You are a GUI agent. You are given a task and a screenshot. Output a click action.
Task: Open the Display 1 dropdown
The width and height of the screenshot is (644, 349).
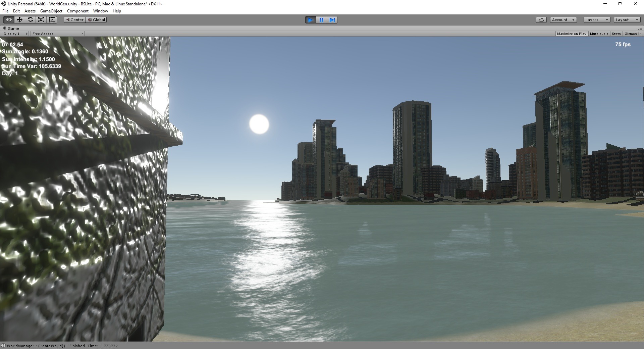tap(15, 34)
